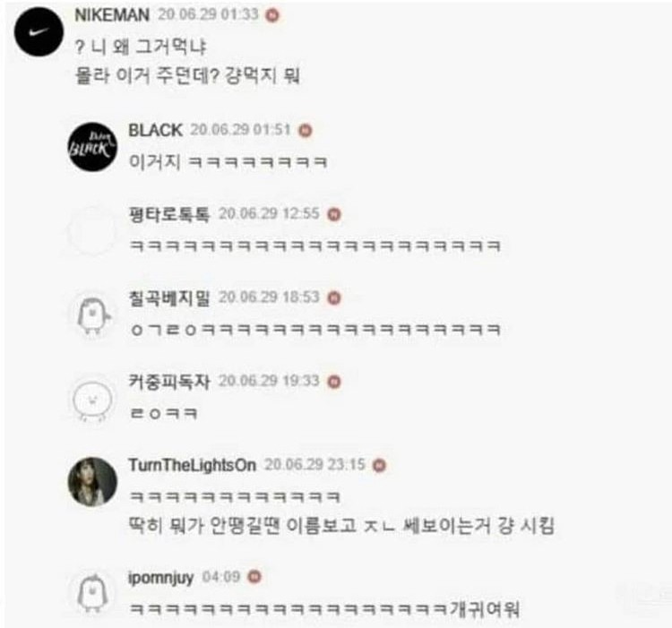672x628 pixels.
Task: Click the red N badge beside NIKEMAN's timestamp
Action: click(272, 16)
